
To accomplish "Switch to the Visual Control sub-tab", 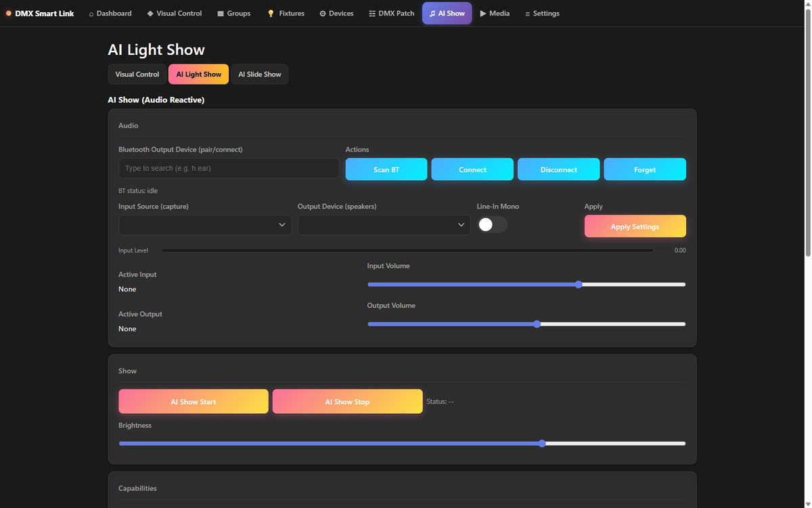I will pos(137,75).
